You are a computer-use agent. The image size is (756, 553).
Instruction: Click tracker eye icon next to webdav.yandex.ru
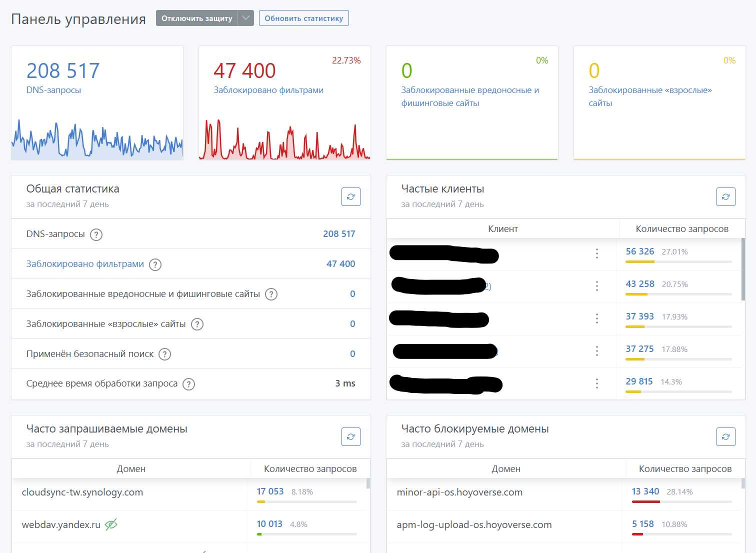111,524
